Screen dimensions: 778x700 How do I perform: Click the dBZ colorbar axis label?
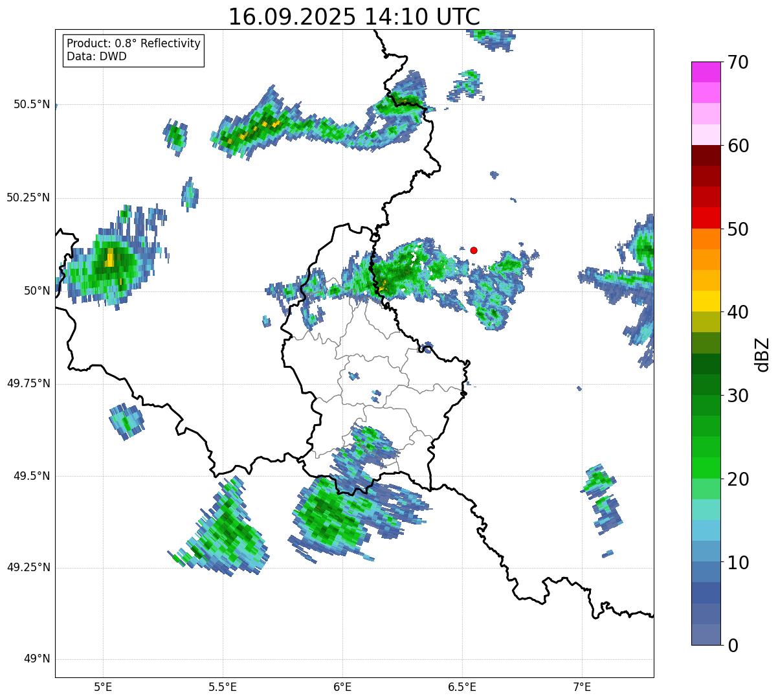(x=762, y=354)
